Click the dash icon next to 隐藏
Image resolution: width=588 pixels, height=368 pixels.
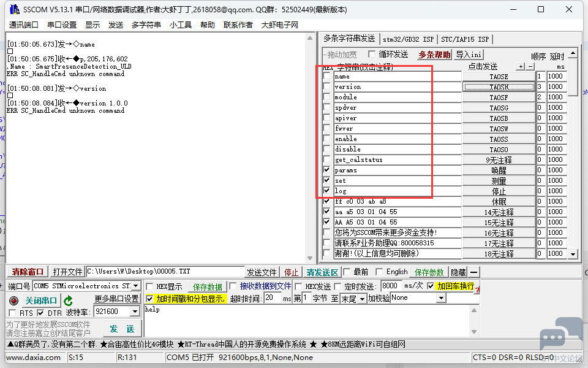point(474,272)
